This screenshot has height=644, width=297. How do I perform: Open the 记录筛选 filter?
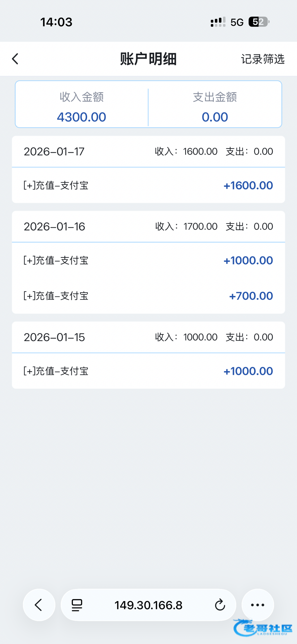pos(263,59)
